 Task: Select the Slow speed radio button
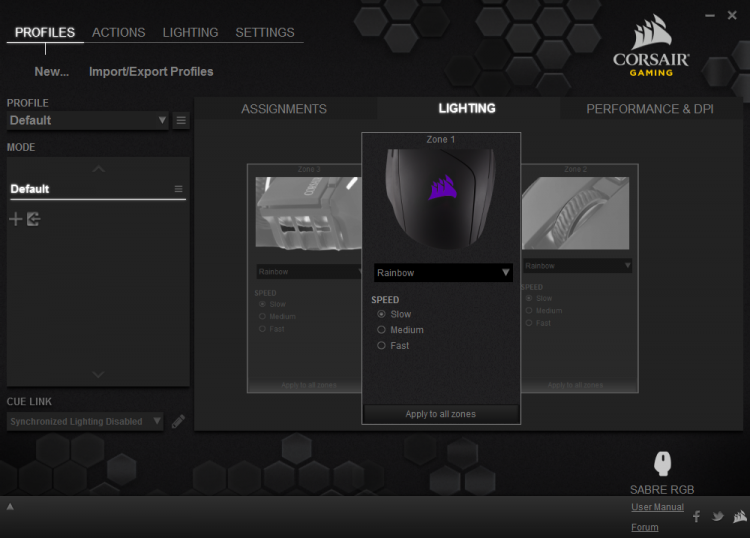381,314
